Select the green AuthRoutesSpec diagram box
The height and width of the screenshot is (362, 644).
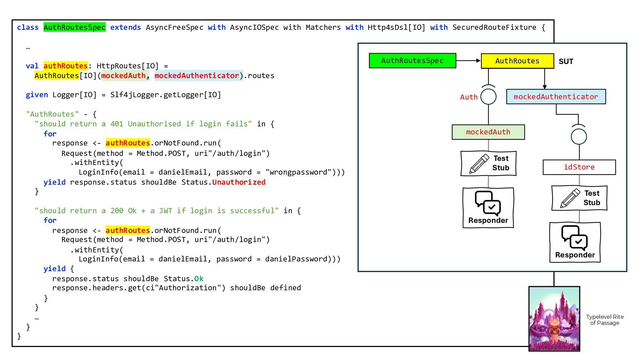coord(413,61)
